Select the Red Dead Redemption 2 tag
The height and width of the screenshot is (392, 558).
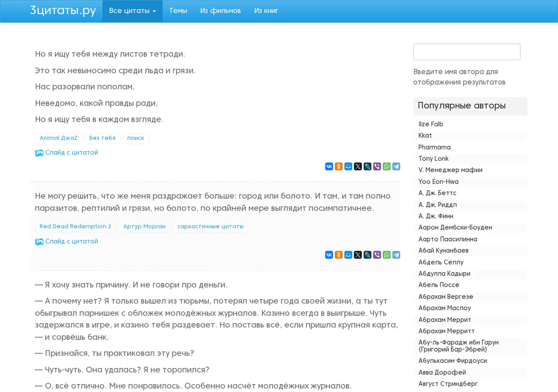pos(75,227)
